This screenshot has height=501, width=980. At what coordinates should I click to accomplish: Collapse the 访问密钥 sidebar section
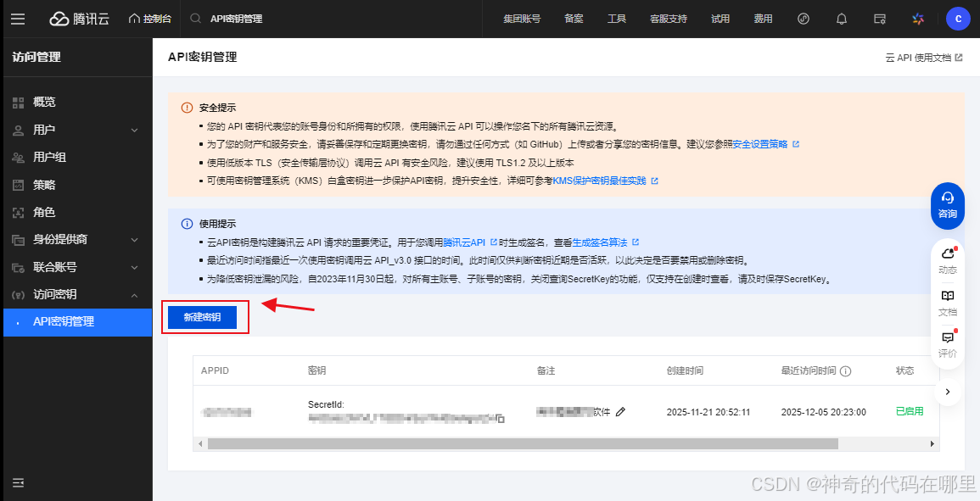53,294
